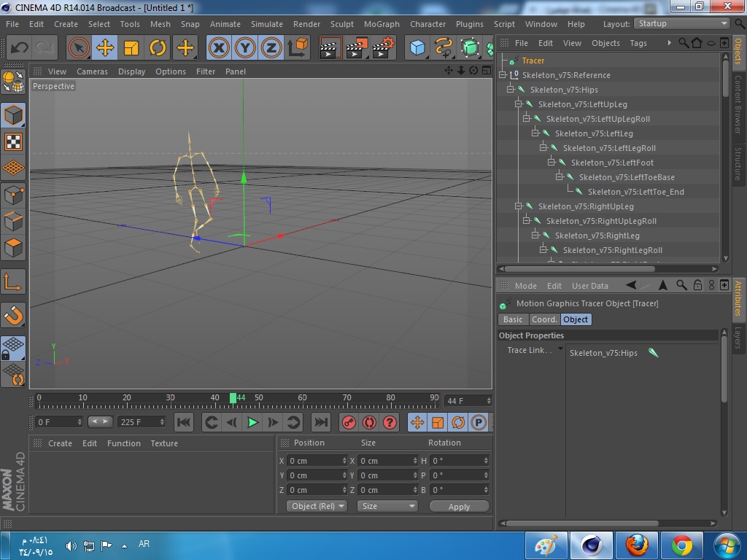Activate the Rotate tool in the top toolbar
Screen dimensions: 747x560
[158, 47]
